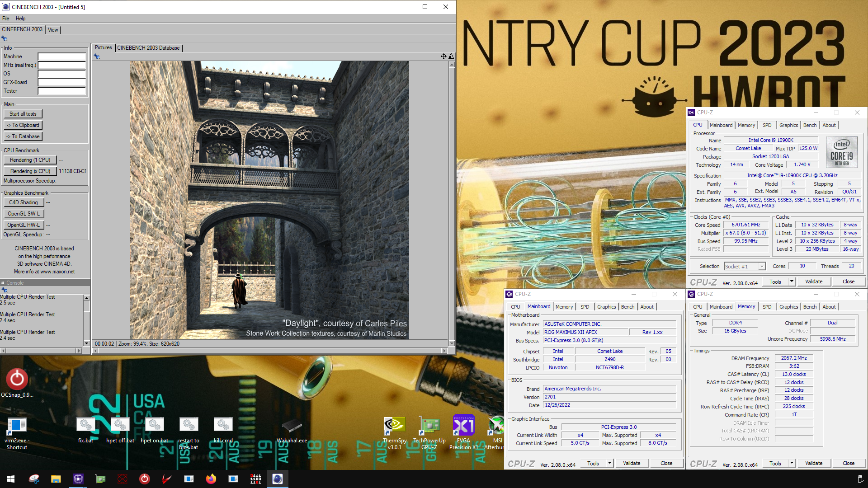The width and height of the screenshot is (868, 488).
Task: Click the To Clipboard button
Action: (x=23, y=125)
